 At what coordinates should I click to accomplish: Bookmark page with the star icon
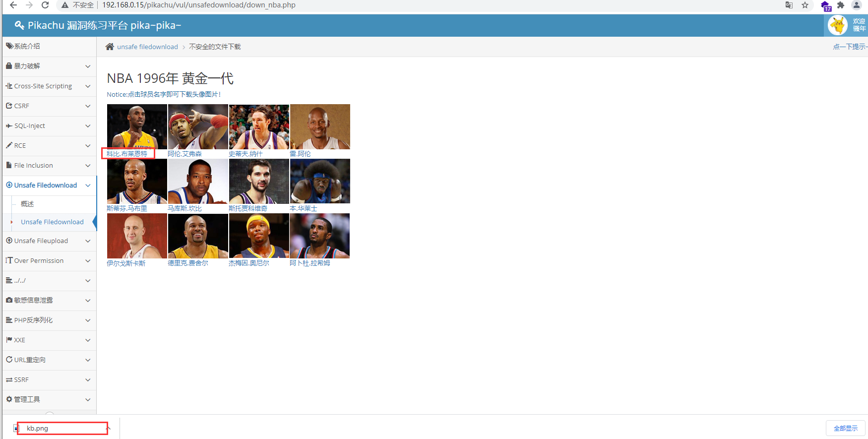(805, 5)
